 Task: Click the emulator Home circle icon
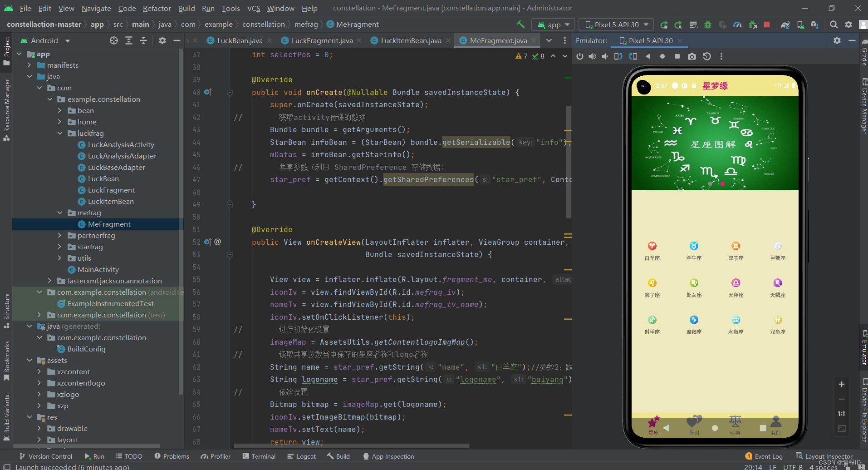click(x=662, y=56)
